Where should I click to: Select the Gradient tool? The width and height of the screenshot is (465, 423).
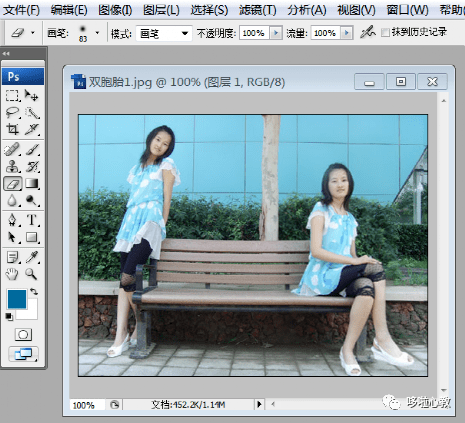coord(32,183)
